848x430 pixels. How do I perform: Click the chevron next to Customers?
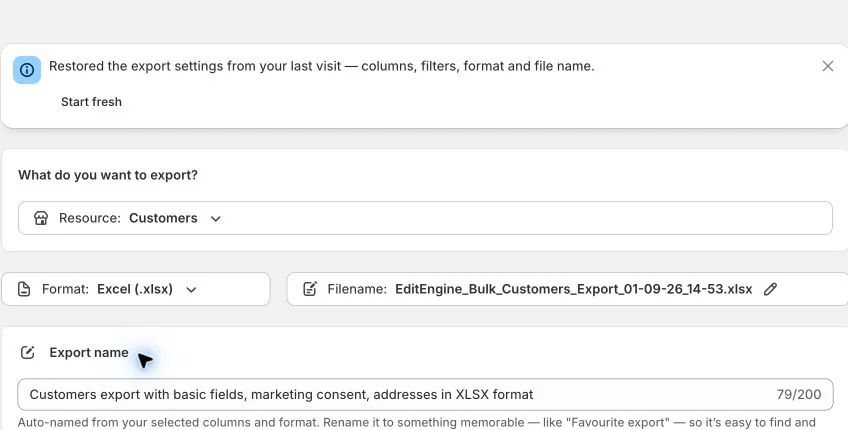point(216,219)
